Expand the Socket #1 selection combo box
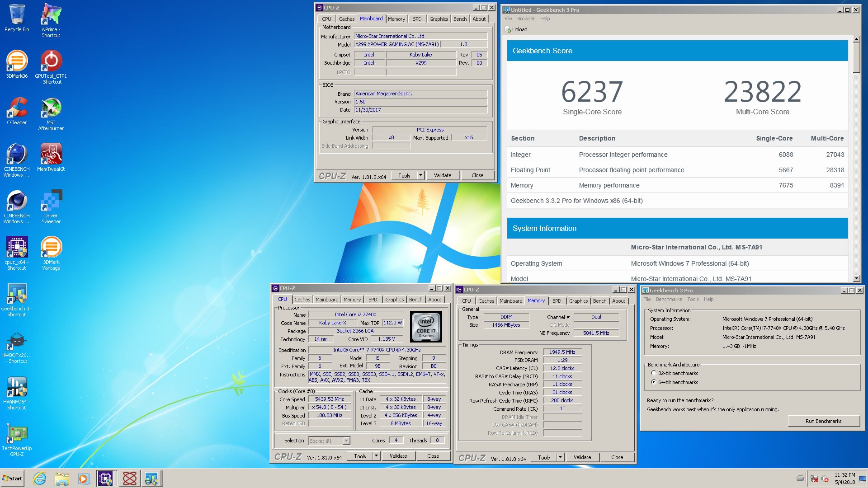 click(x=346, y=441)
